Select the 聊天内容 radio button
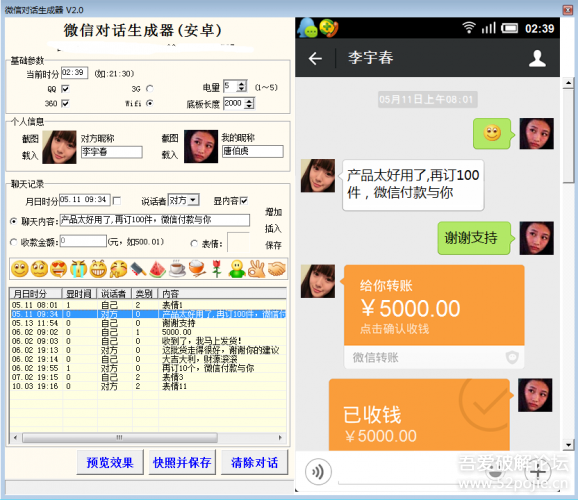The image size is (578, 500). [x=14, y=221]
